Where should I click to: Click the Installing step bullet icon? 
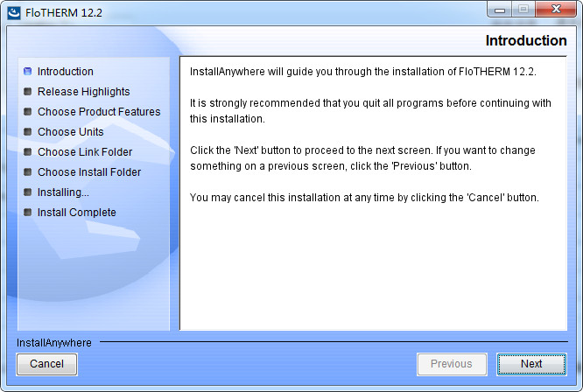[x=28, y=192]
